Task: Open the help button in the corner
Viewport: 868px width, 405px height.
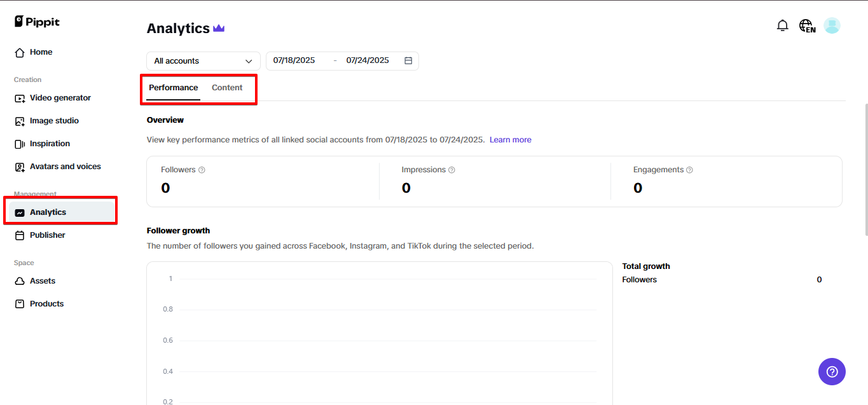Action: (832, 371)
